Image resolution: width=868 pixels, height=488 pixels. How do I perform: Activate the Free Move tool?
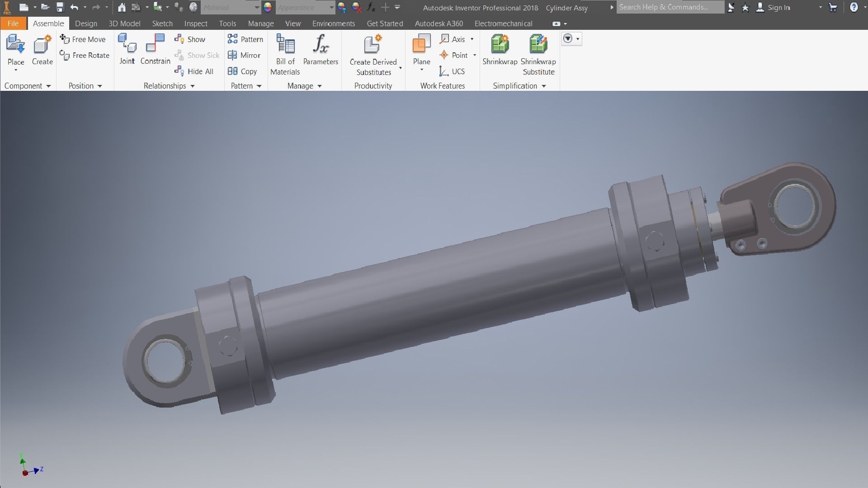(x=83, y=39)
